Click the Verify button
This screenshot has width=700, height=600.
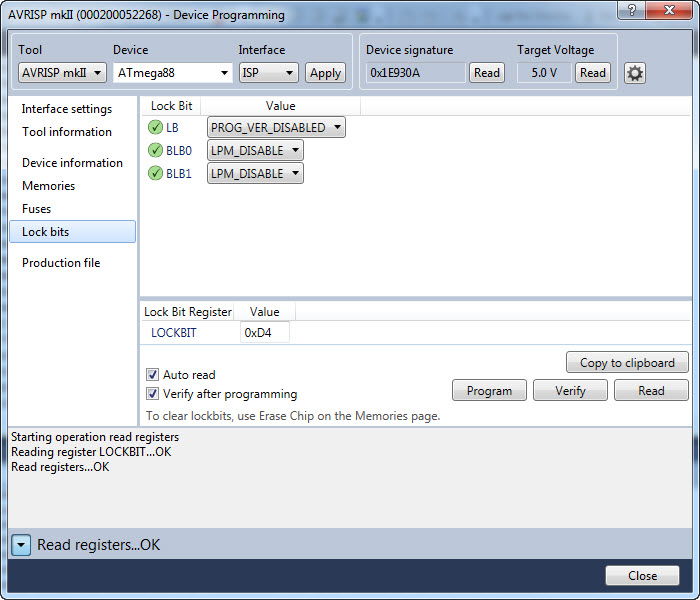(570, 390)
